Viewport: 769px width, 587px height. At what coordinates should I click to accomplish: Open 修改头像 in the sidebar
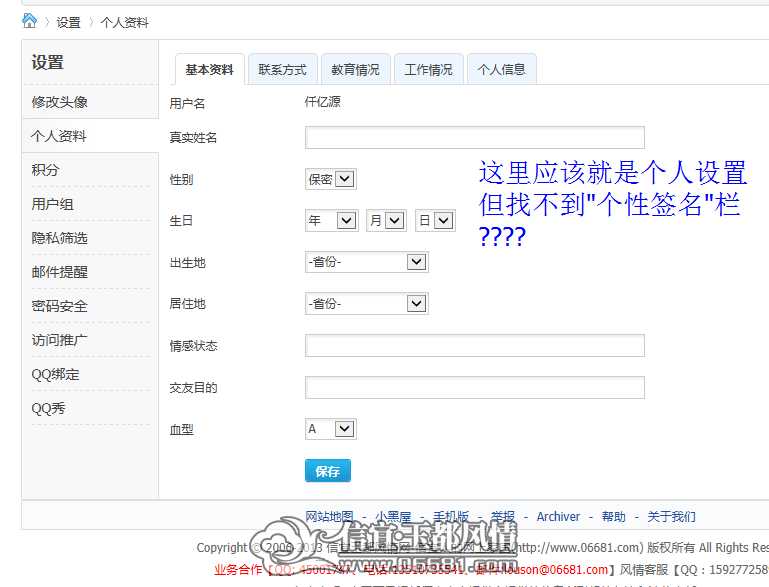click(59, 102)
